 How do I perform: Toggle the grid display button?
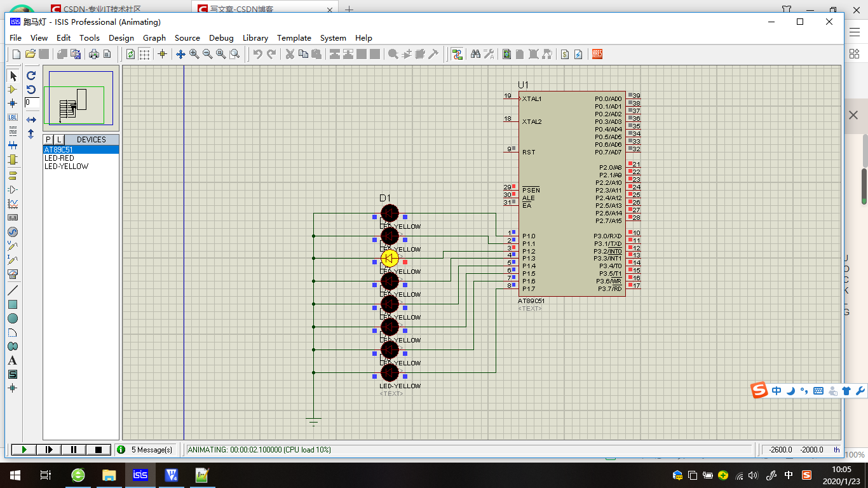[144, 54]
